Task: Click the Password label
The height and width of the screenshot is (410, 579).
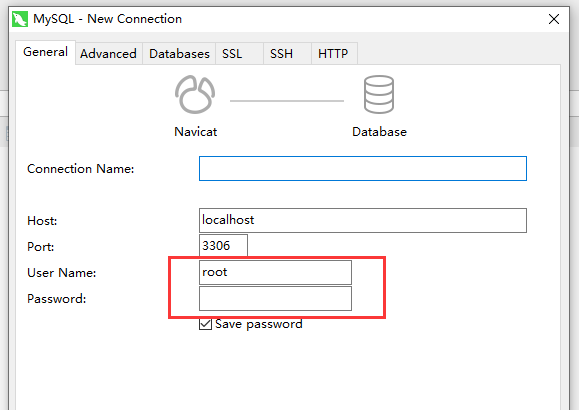Action: click(x=56, y=299)
